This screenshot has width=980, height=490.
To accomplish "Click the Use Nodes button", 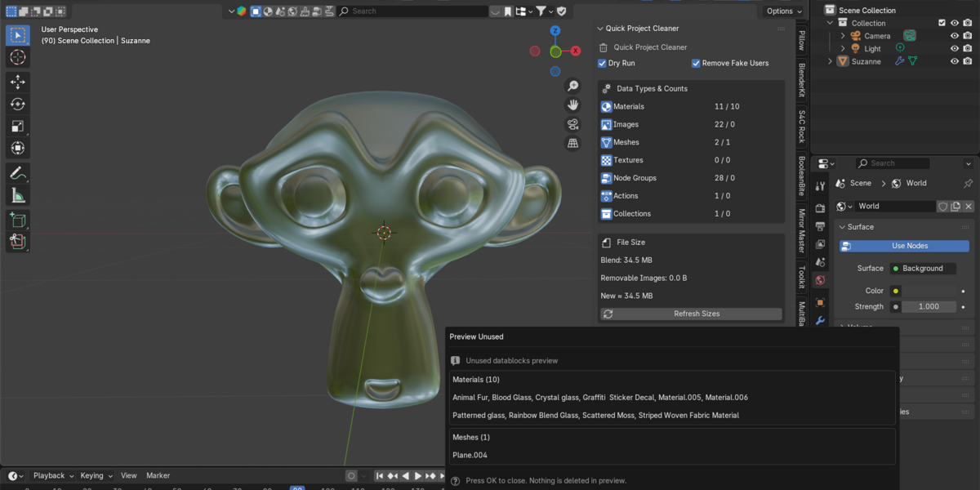I will pos(909,246).
